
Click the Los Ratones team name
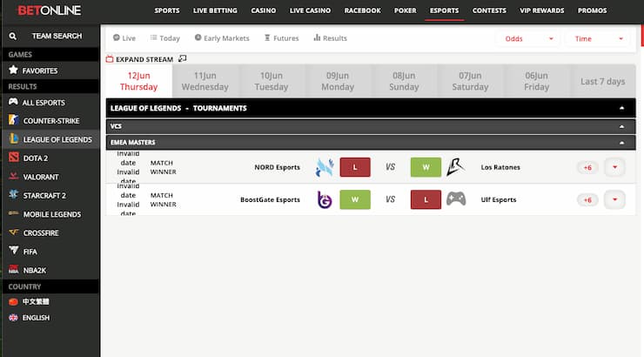(x=500, y=167)
